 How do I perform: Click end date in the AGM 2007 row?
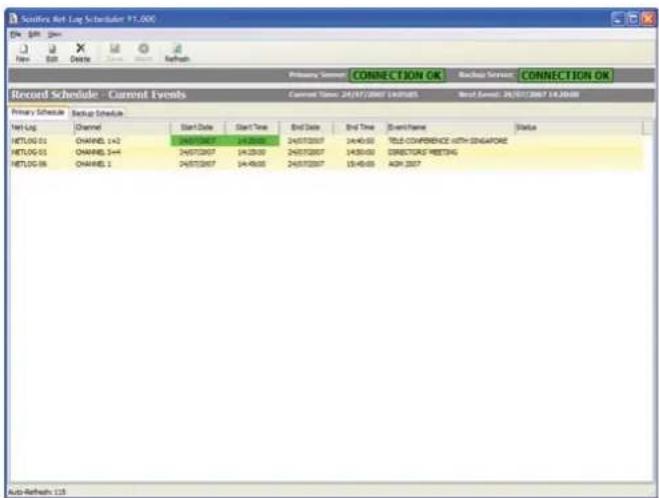coord(306,164)
